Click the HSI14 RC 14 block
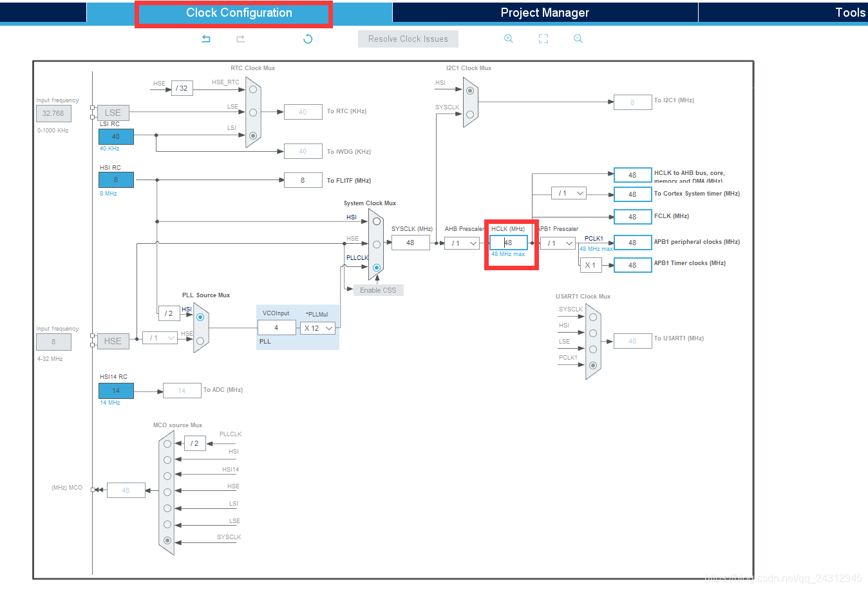 (116, 391)
